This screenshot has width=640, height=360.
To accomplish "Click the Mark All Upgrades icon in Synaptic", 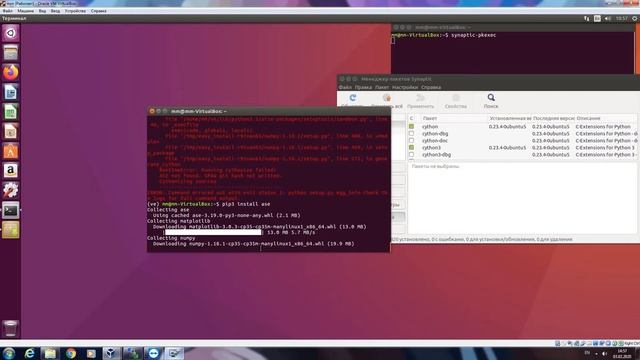I will tap(387, 98).
